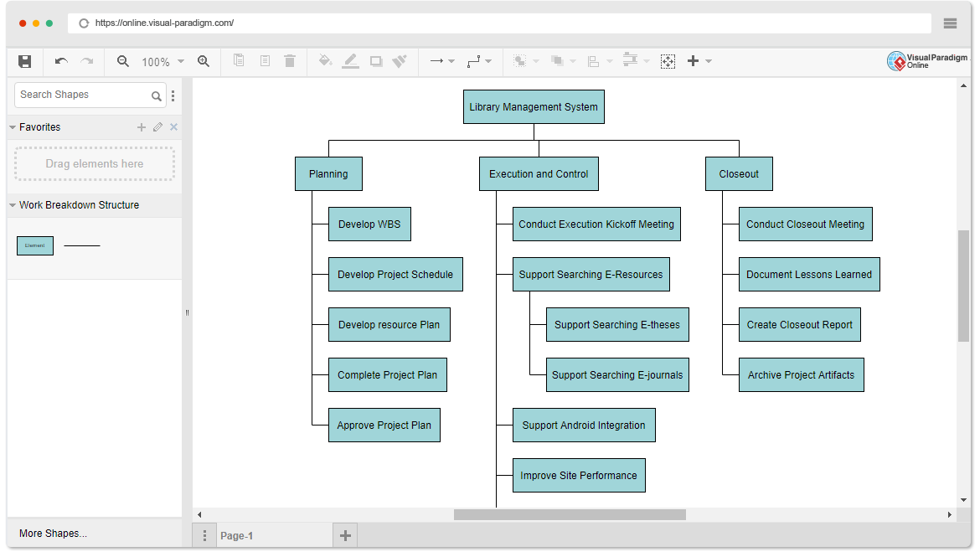
Task: Select the Planning node
Action: pyautogui.click(x=328, y=173)
